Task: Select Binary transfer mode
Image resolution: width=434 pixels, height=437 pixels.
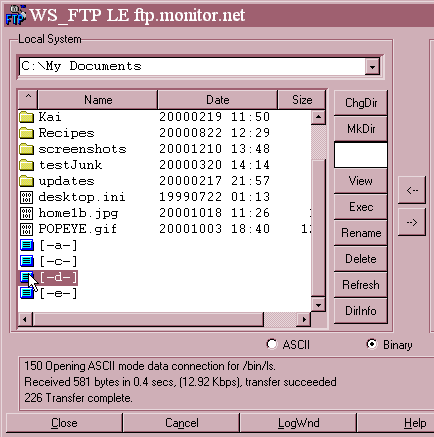Action: (x=371, y=344)
